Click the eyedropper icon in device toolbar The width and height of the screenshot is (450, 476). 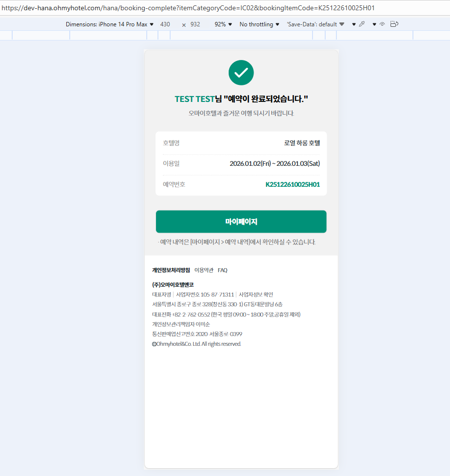(362, 24)
